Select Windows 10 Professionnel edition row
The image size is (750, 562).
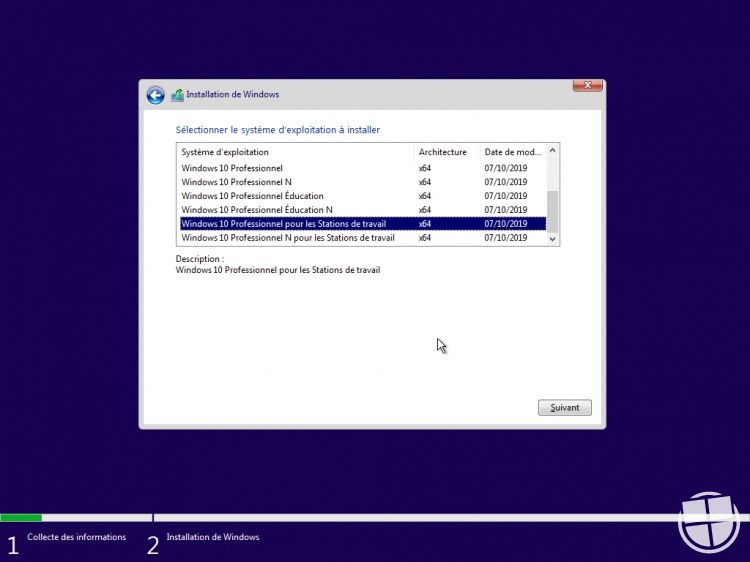click(363, 168)
